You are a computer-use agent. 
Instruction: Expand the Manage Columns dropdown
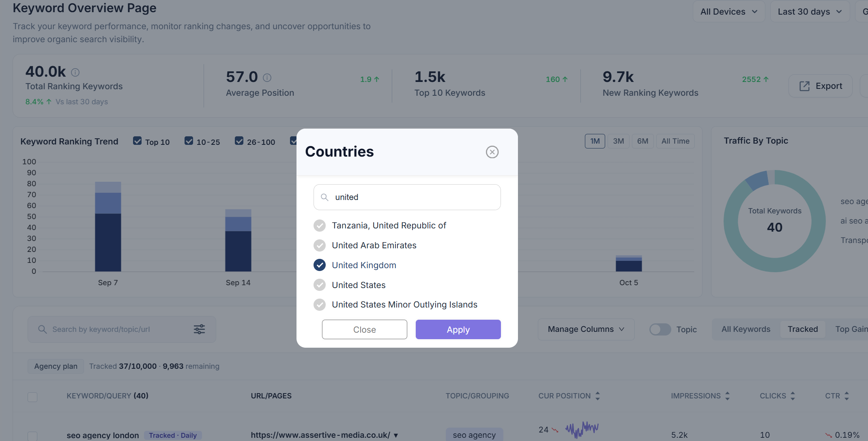point(586,329)
